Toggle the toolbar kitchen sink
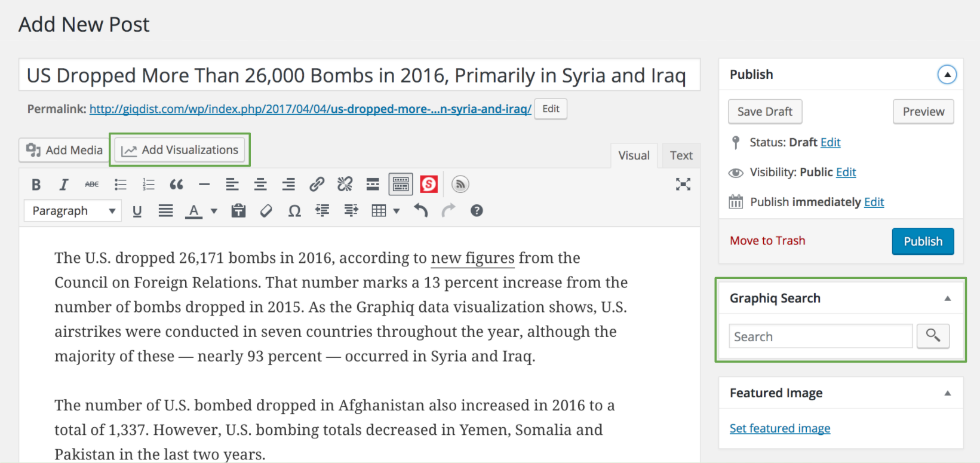This screenshot has height=463, width=980. (401, 185)
